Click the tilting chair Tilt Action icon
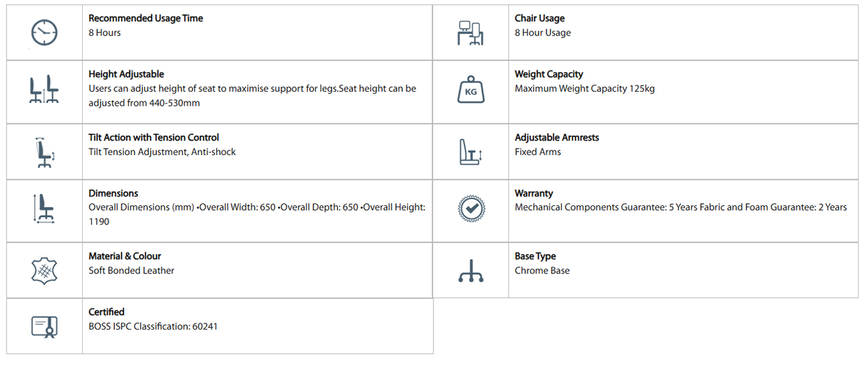868x371 pixels. click(45, 152)
